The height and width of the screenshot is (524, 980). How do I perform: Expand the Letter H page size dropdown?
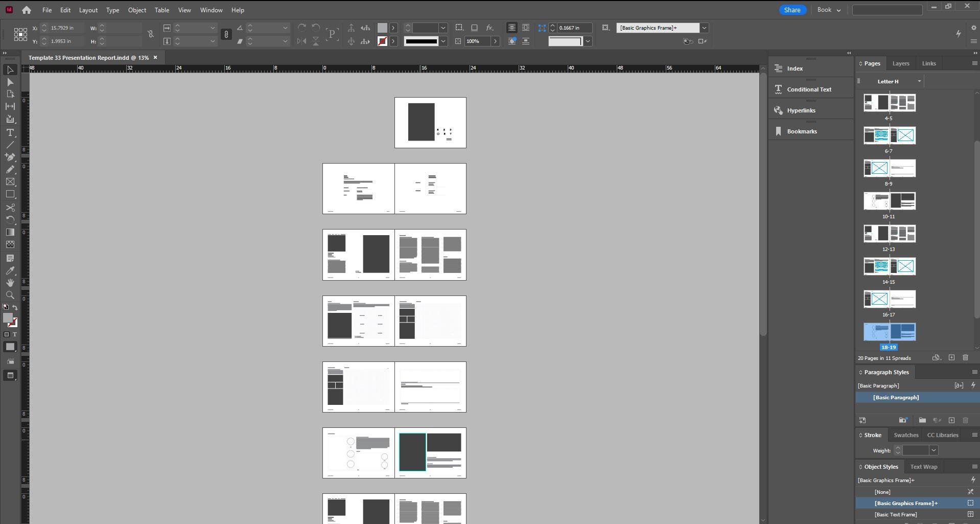[x=919, y=81]
